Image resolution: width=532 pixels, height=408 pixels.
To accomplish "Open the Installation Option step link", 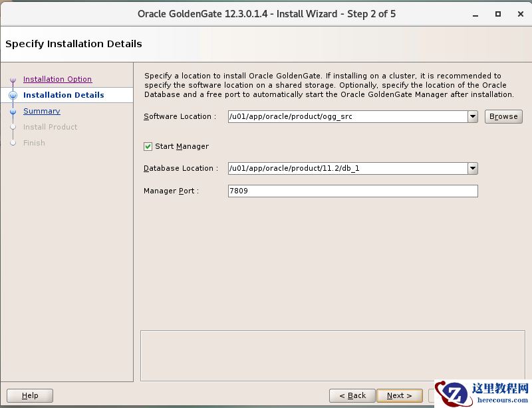I will [x=57, y=79].
